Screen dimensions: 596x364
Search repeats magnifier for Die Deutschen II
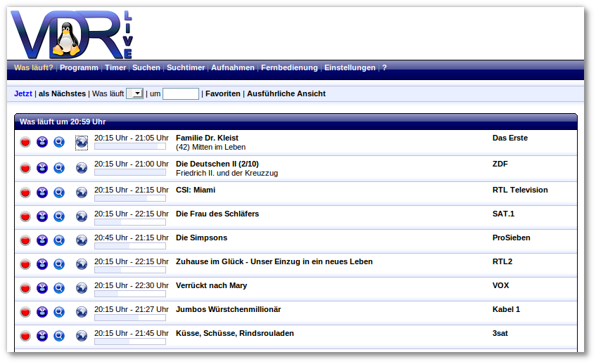(59, 168)
